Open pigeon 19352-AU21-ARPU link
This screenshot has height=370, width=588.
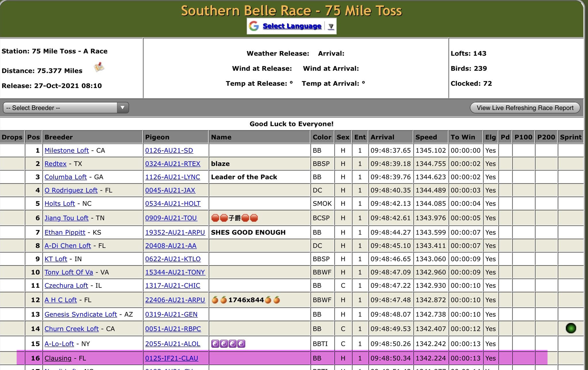(175, 233)
